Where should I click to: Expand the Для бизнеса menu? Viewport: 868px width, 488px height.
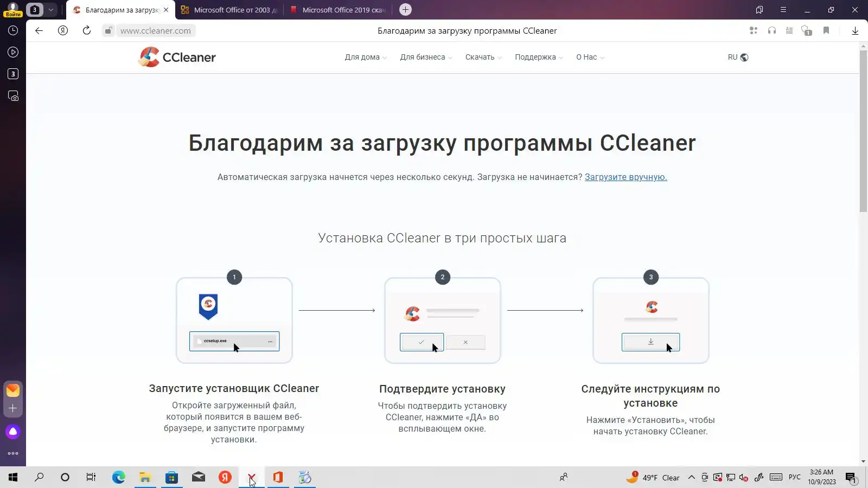[x=426, y=57]
